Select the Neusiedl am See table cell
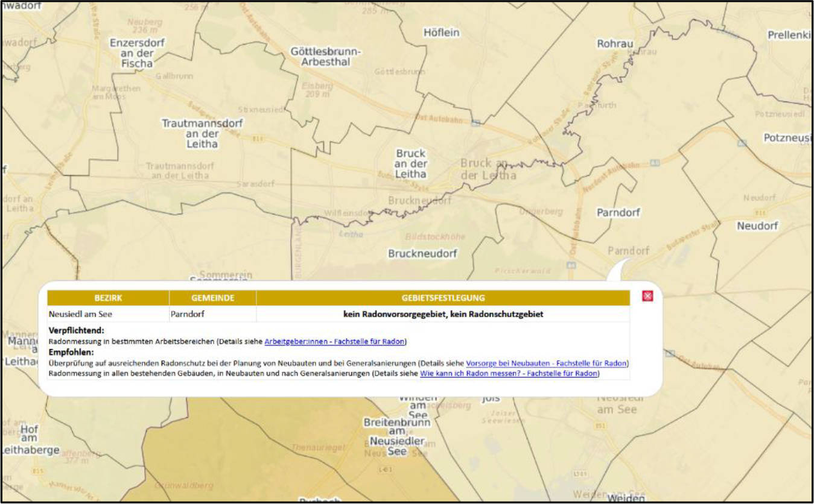The image size is (814, 504). pyautogui.click(x=109, y=314)
